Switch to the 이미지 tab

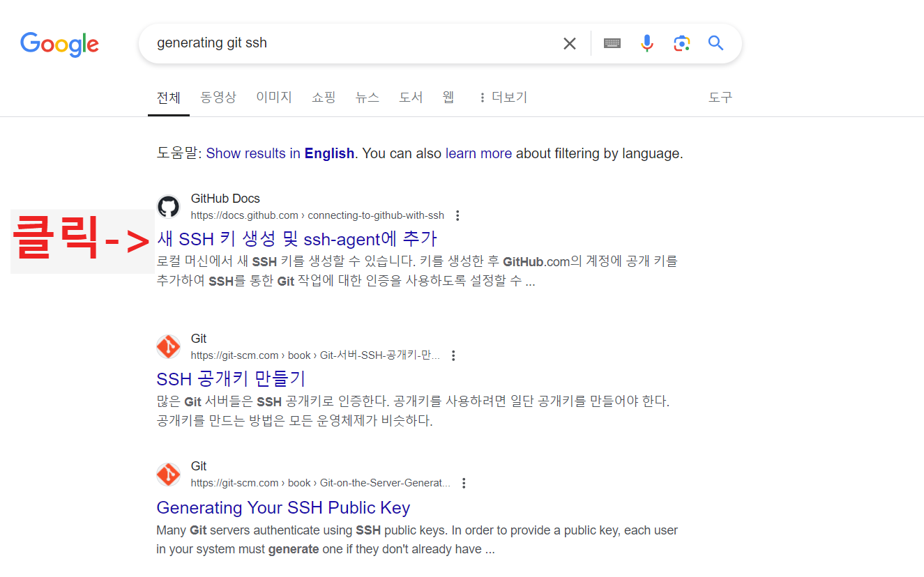click(274, 98)
